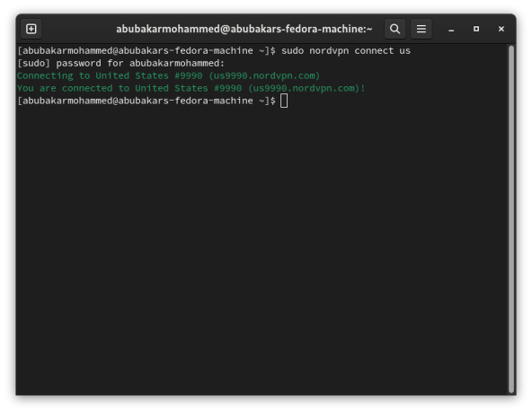
Task: Minimize the terminal window
Action: click(451, 29)
